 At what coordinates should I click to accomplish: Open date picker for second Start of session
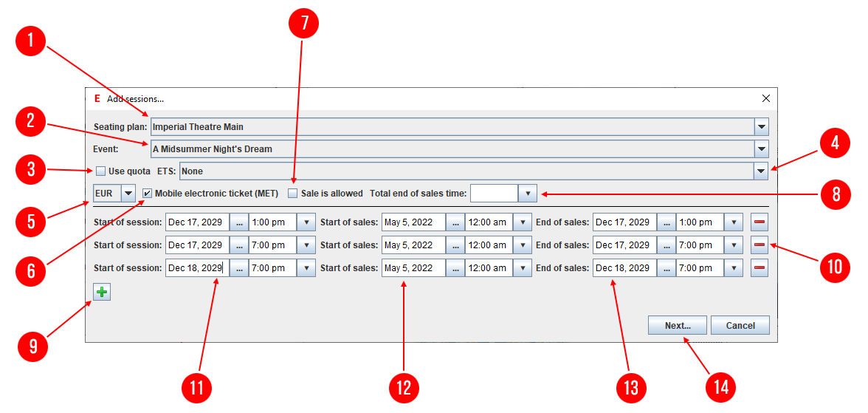point(239,245)
